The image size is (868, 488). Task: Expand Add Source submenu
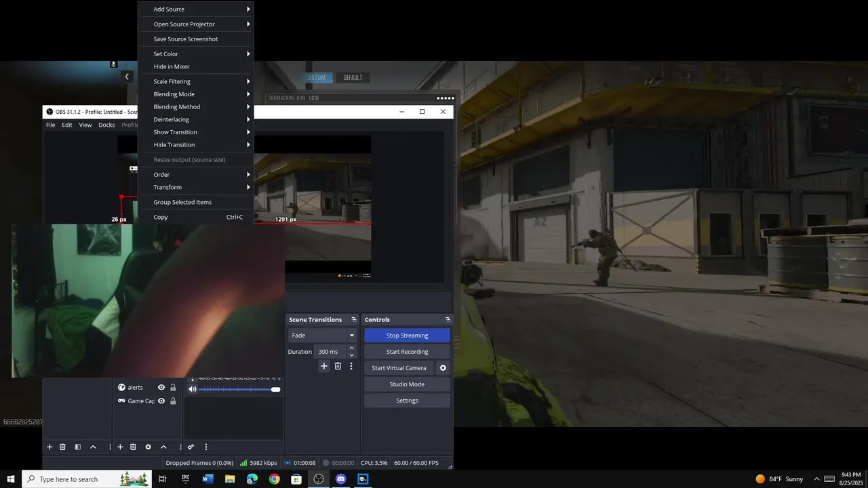click(196, 9)
